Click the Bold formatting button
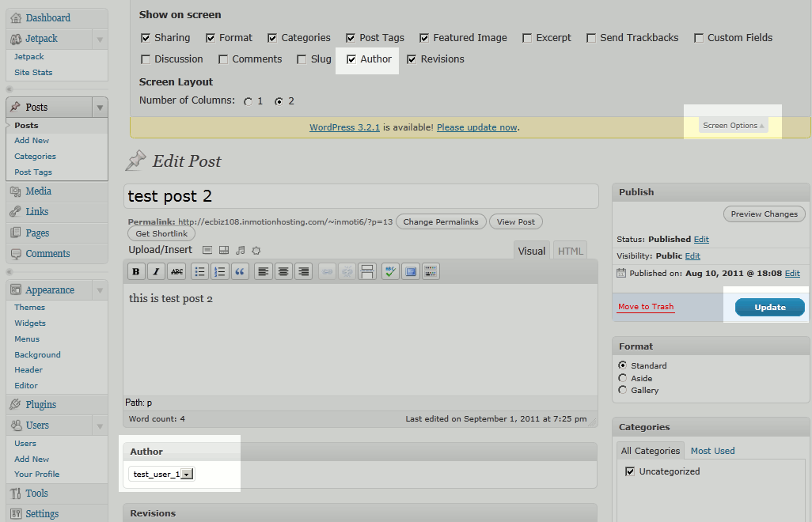This screenshot has height=522, width=812. coord(137,271)
